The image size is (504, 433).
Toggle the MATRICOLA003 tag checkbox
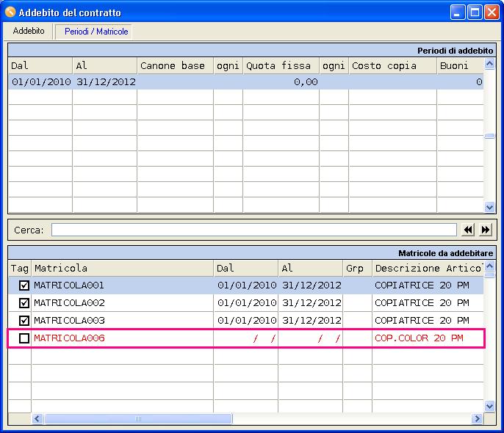24,321
